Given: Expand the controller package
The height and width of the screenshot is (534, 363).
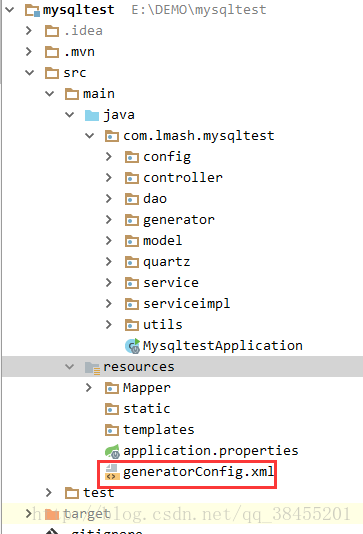Looking at the screenshot, I should click(x=109, y=178).
